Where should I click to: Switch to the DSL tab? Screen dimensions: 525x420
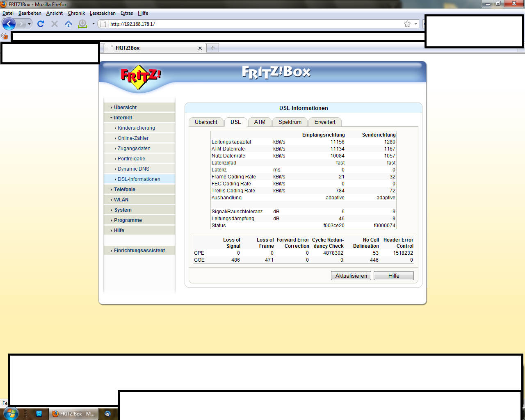pyautogui.click(x=236, y=122)
